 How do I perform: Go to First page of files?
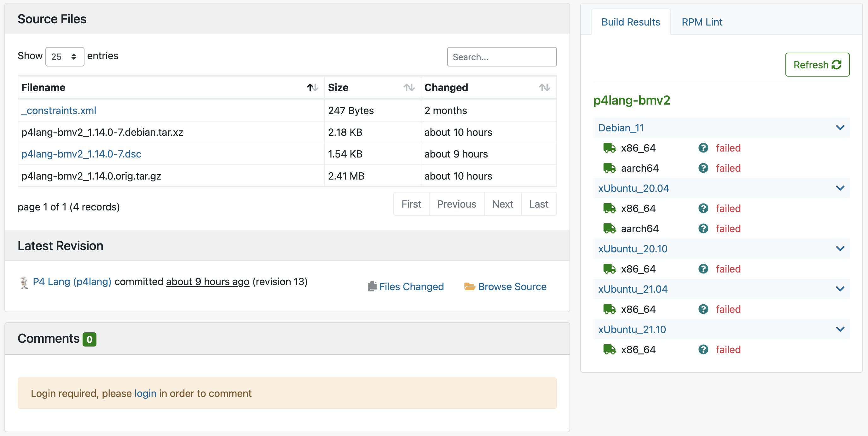pos(411,204)
